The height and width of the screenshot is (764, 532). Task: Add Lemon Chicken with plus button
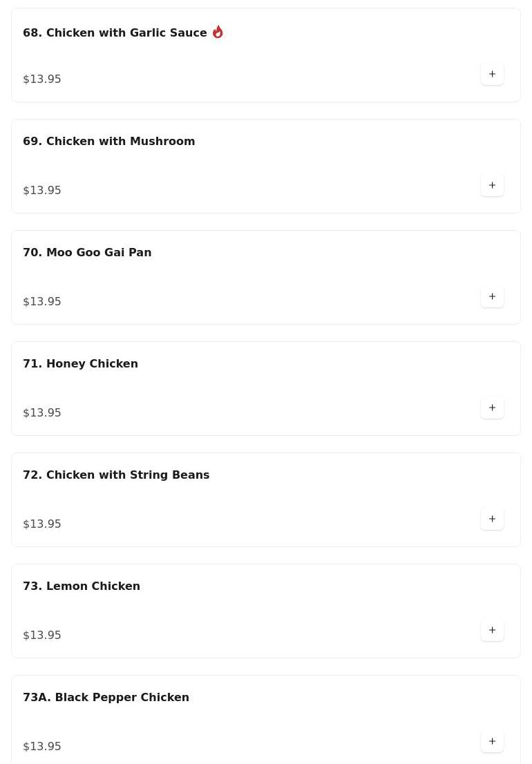tap(492, 630)
